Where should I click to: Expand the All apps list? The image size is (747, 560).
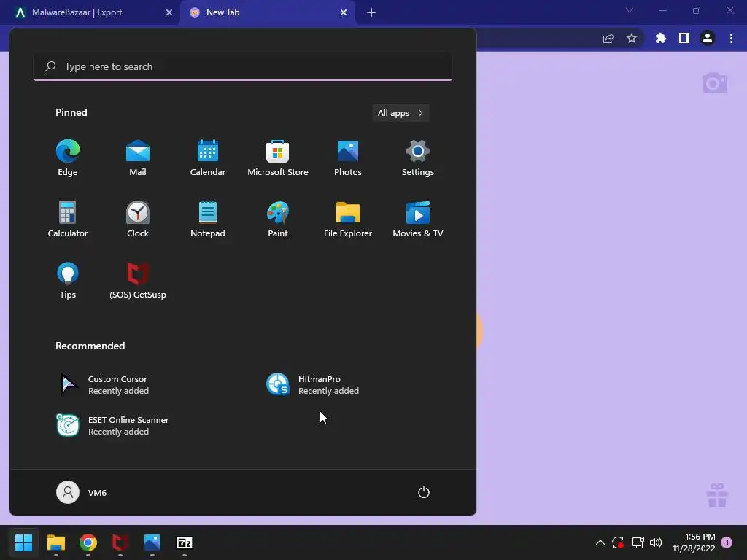click(400, 113)
